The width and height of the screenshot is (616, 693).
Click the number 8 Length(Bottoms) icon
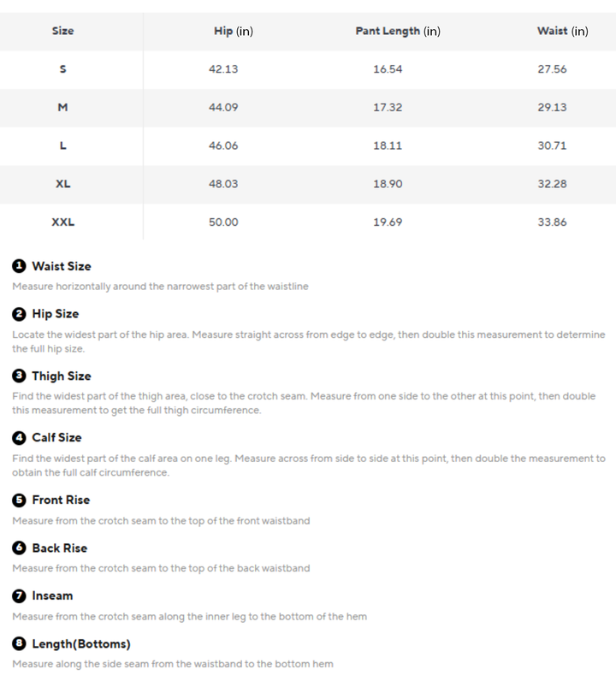(19, 643)
